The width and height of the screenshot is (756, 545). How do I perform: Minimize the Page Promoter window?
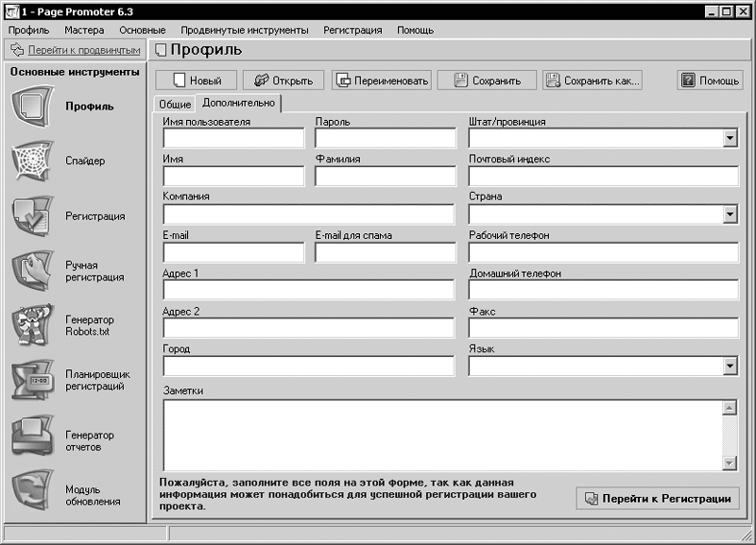[712, 11]
